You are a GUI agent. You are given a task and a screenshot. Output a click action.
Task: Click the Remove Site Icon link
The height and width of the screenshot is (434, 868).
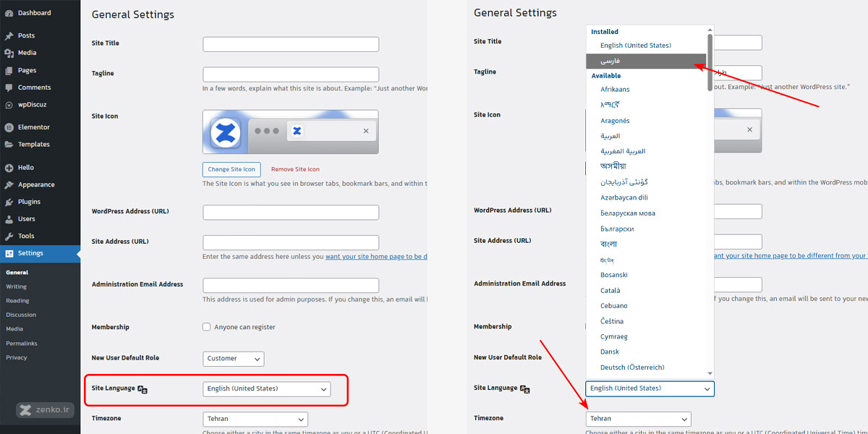click(295, 169)
